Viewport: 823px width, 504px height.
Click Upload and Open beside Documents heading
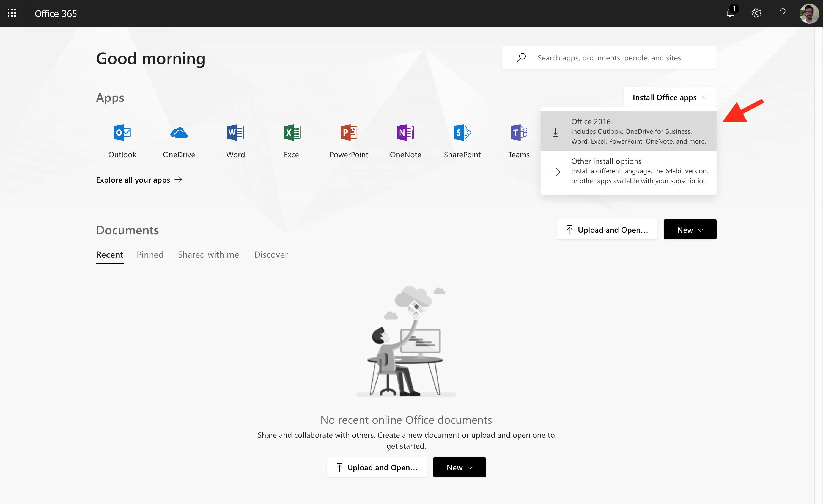pos(607,230)
